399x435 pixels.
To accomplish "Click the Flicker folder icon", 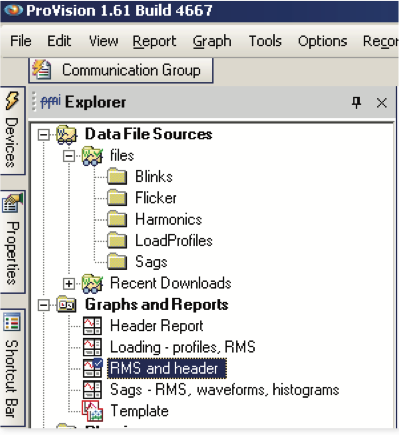I will [117, 198].
